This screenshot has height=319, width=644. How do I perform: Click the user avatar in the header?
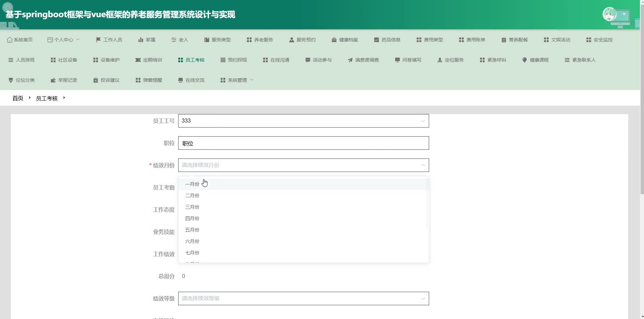point(609,14)
